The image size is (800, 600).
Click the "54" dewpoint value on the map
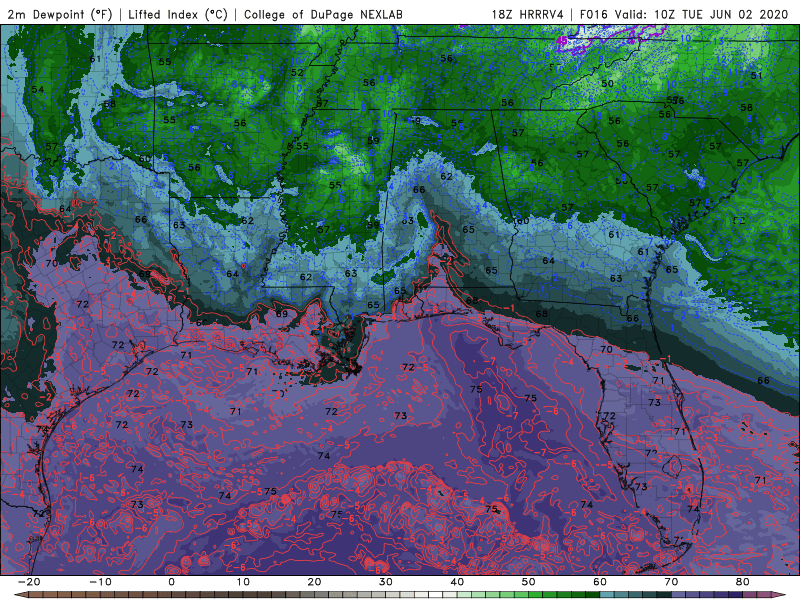pyautogui.click(x=38, y=90)
